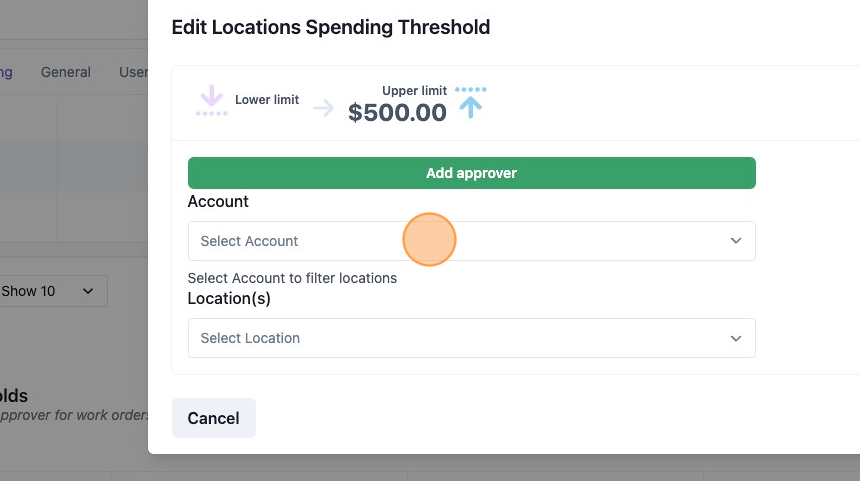This screenshot has height=481, width=860.
Task: Click the Account dropdown chevron
Action: pyautogui.click(x=735, y=241)
